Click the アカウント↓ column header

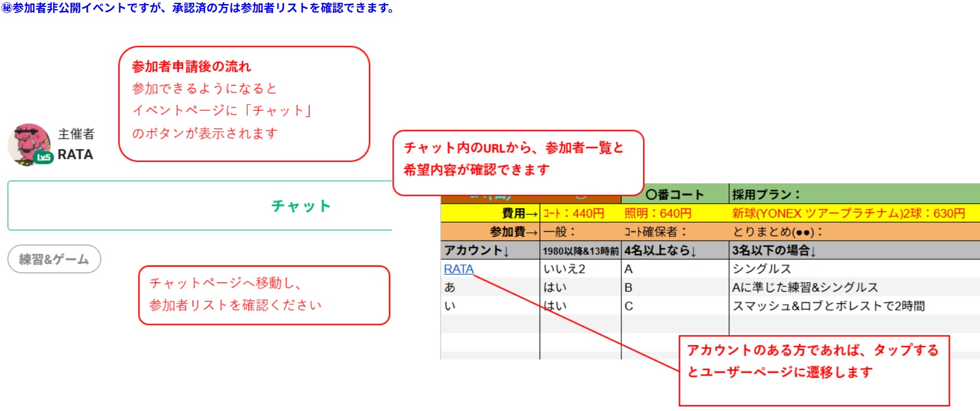[x=476, y=251]
